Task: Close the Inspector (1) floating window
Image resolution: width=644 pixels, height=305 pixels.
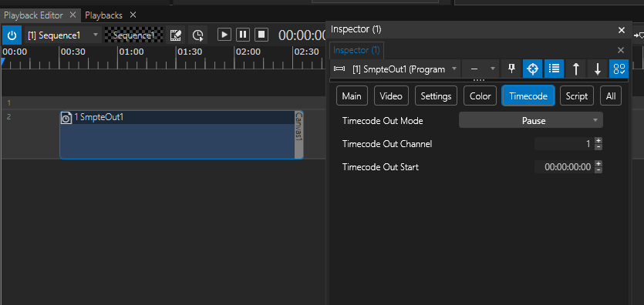Action: [622, 30]
